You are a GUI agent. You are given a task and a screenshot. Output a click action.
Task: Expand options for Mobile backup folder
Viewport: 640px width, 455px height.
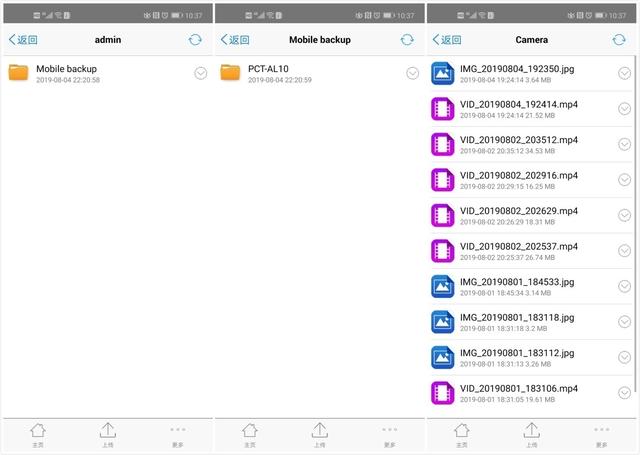pos(200,73)
